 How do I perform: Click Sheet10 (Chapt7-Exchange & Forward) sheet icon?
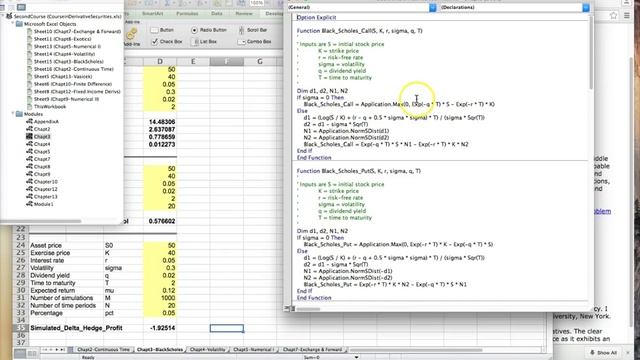(x=29, y=31)
